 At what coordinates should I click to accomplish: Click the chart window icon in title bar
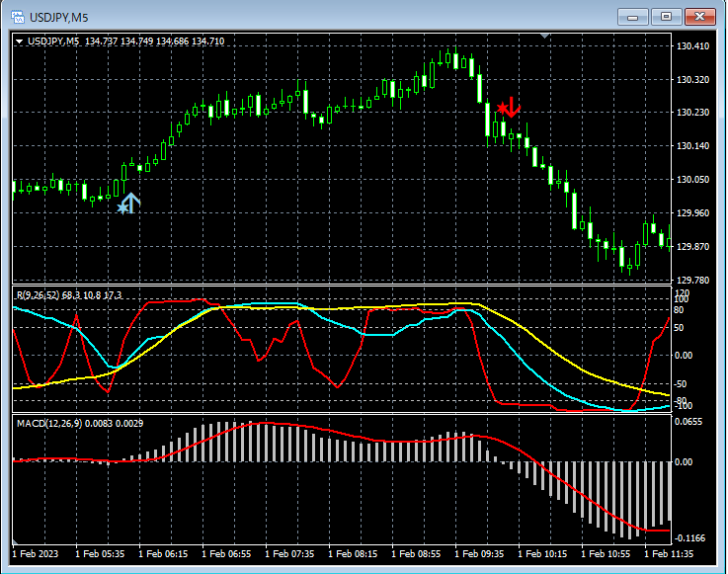click(x=18, y=17)
